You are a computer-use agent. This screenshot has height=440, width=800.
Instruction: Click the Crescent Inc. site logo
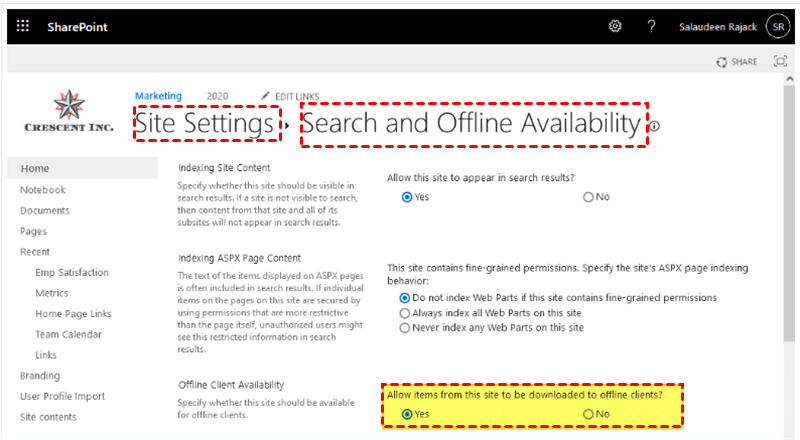click(x=69, y=111)
